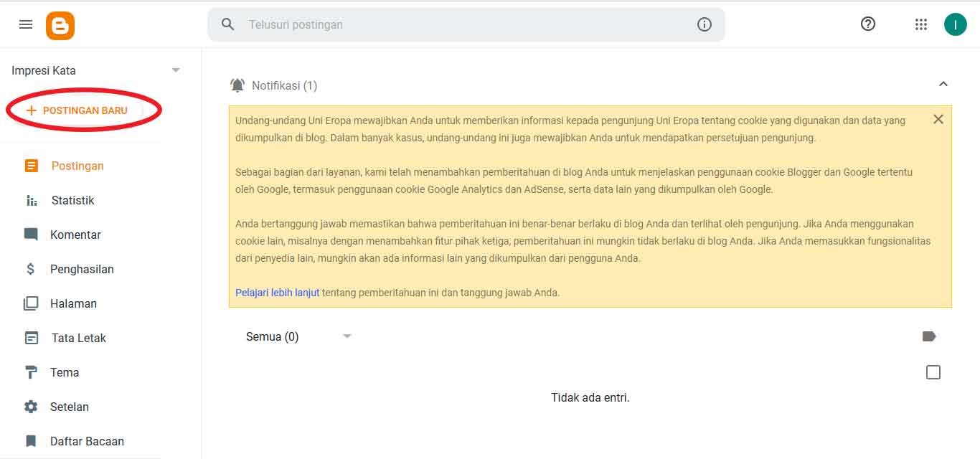Open the Google apps grid
Image resolution: width=980 pixels, height=459 pixels.
coord(921,24)
